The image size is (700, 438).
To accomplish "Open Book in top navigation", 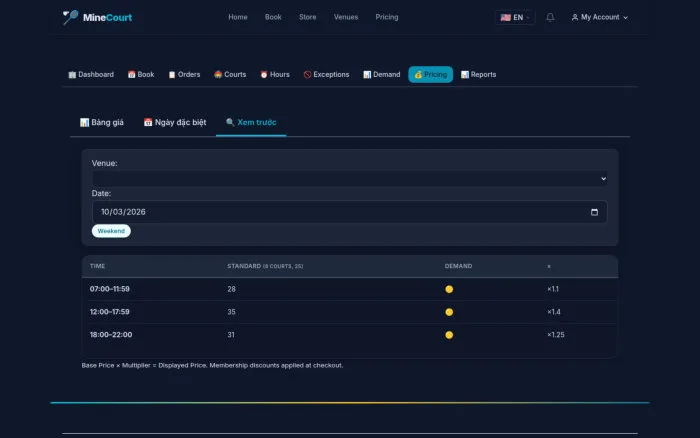I will tap(273, 17).
